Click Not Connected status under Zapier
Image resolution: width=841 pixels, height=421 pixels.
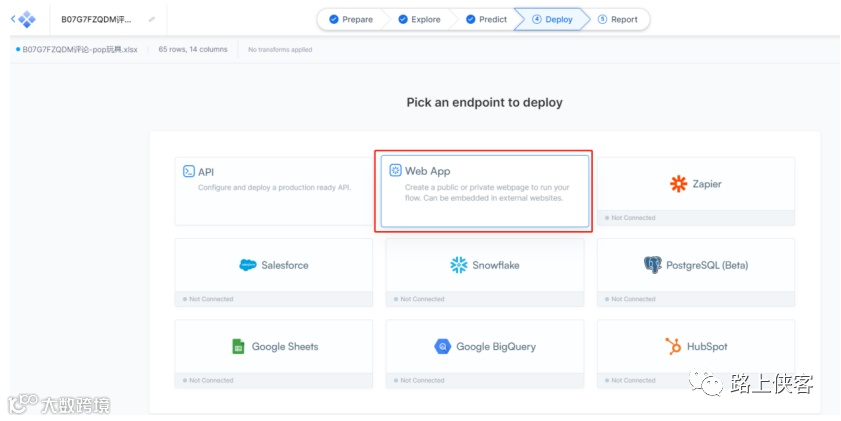630,218
